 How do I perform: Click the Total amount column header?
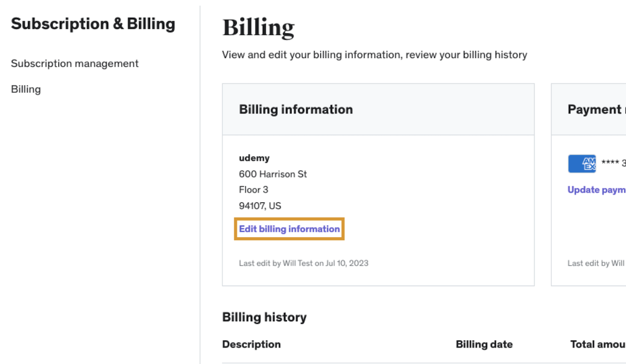[x=598, y=344]
